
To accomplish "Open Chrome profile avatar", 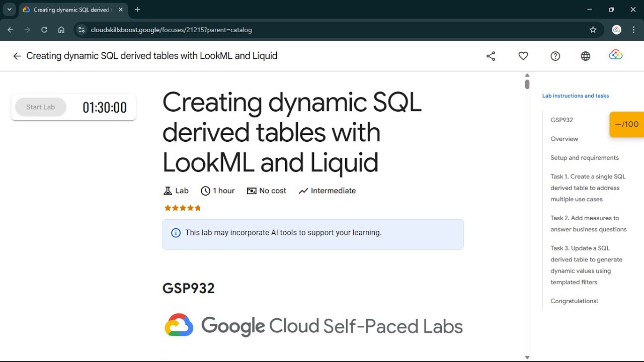I will 616,30.
